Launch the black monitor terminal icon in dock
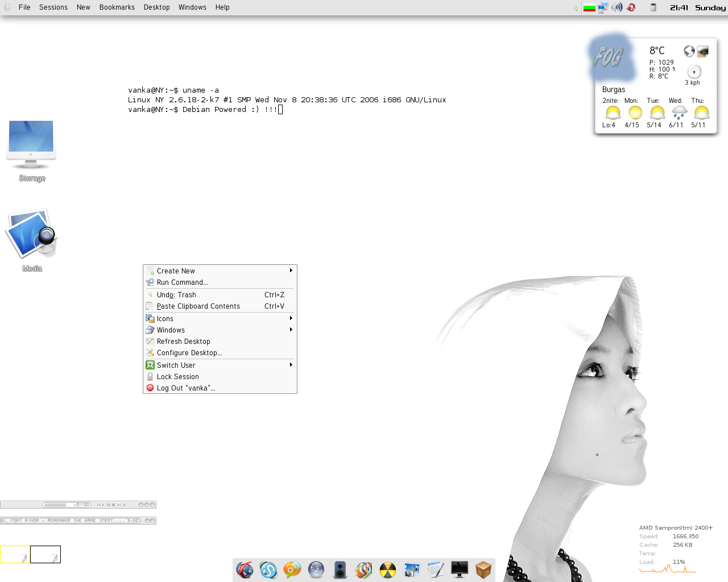 click(460, 569)
